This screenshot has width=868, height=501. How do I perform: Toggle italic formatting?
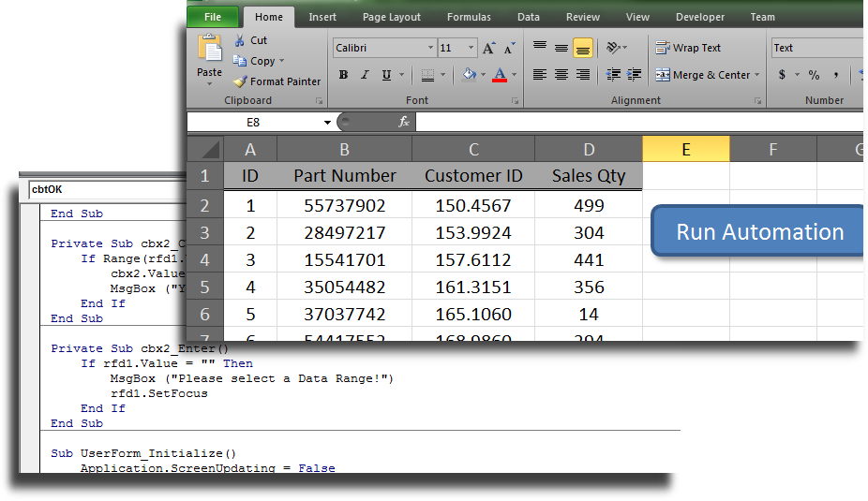click(x=365, y=75)
